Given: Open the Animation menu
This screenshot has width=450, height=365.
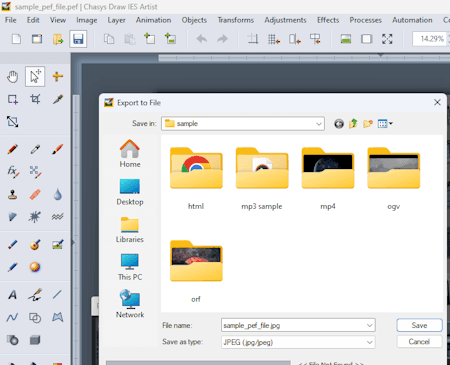Looking at the screenshot, I should pos(153,20).
